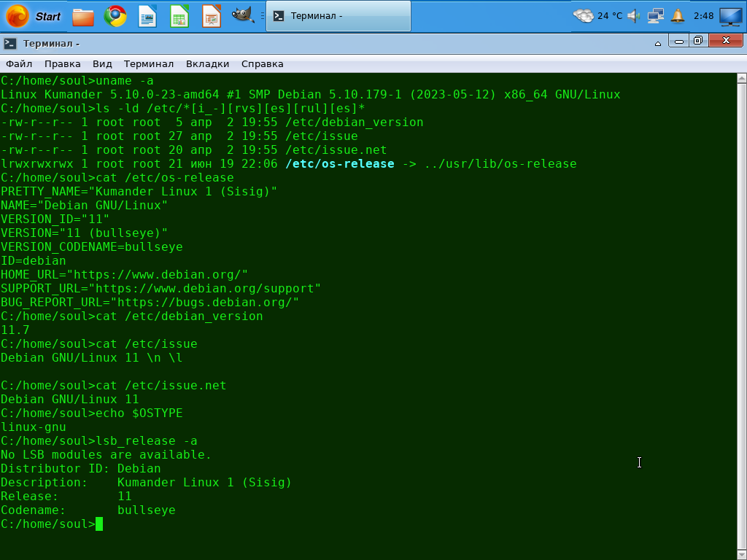Open the weather applet showing 24 °C
The height and width of the screenshot is (560, 747).
point(598,16)
